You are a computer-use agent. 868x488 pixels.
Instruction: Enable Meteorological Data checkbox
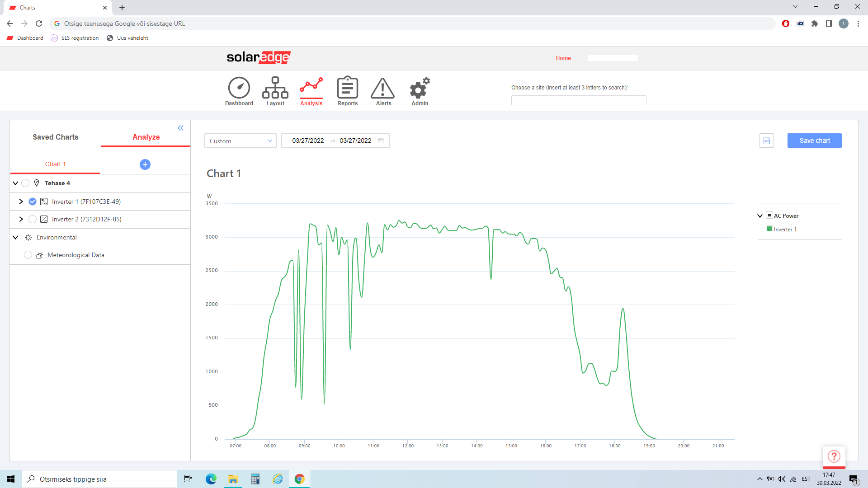pyautogui.click(x=28, y=255)
